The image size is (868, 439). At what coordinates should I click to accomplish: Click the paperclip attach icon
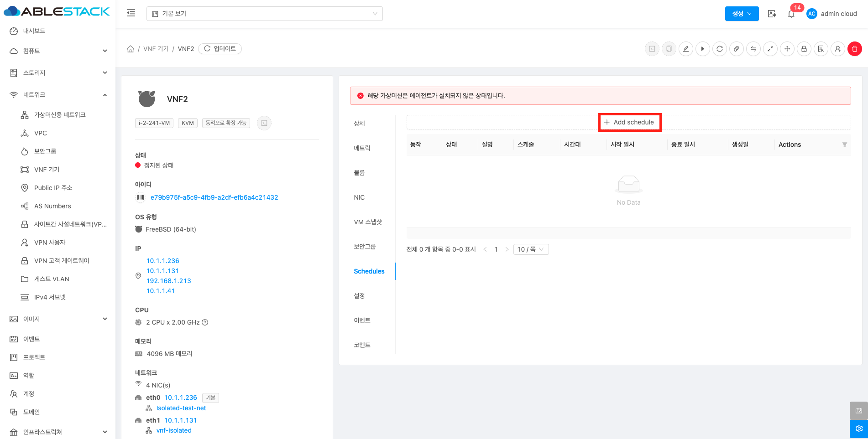[x=736, y=49]
